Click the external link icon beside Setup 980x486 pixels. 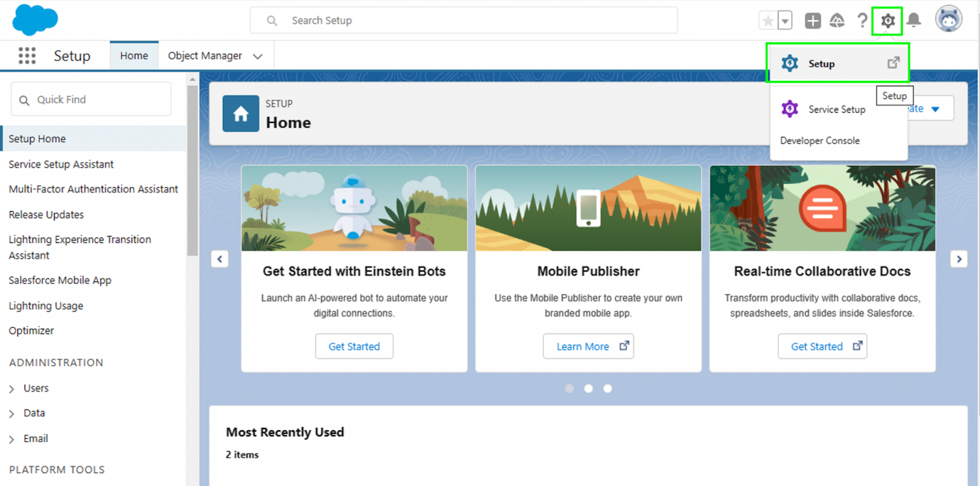[x=894, y=62]
